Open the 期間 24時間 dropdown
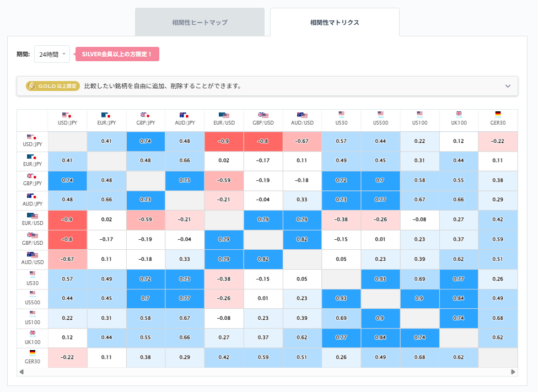The width and height of the screenshot is (538, 392). 52,54
